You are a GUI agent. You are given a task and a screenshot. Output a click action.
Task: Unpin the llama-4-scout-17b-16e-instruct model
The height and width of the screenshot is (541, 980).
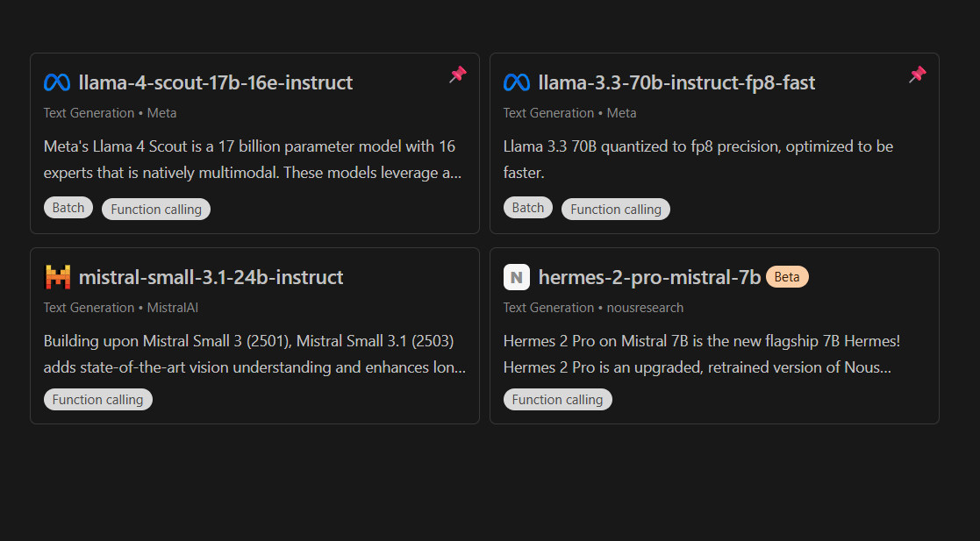point(458,75)
